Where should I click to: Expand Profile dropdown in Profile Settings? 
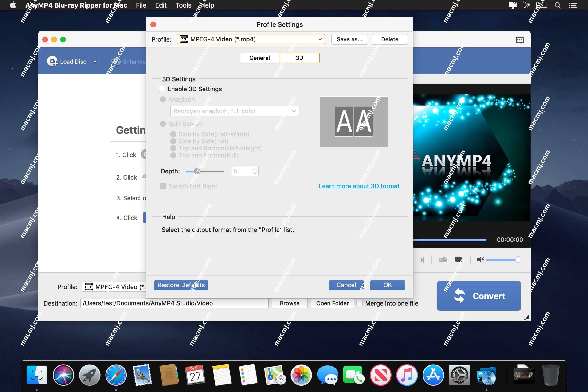251,39
